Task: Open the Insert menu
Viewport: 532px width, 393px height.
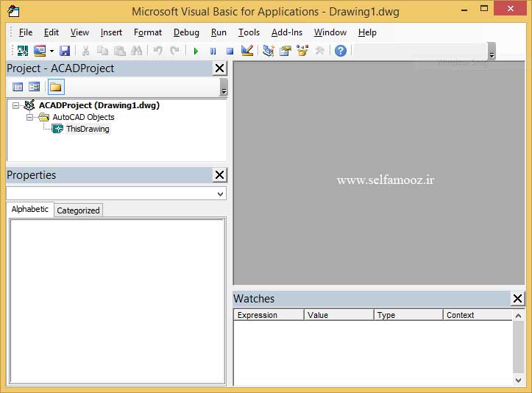Action: (x=111, y=32)
